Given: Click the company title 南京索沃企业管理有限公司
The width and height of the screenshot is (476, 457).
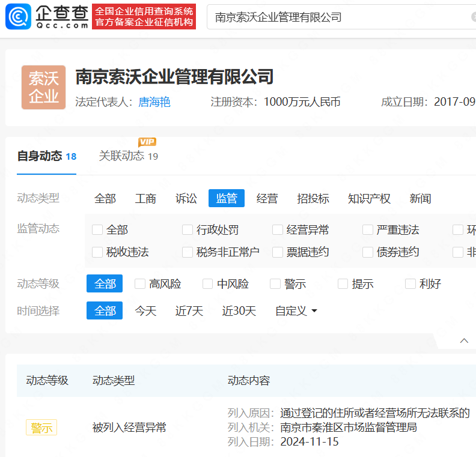Looking at the screenshot, I should pos(174,76).
